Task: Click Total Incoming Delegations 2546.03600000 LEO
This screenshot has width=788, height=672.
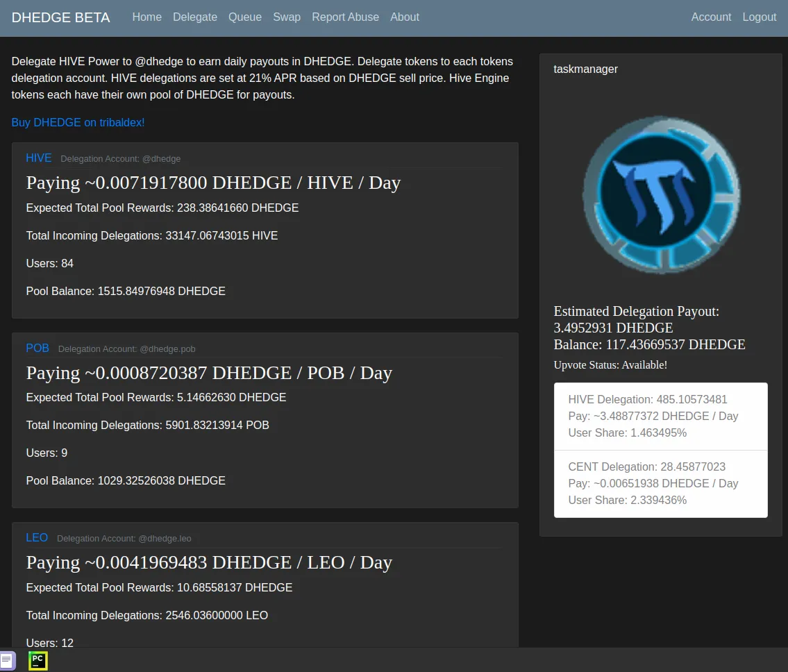Action: [x=147, y=615]
